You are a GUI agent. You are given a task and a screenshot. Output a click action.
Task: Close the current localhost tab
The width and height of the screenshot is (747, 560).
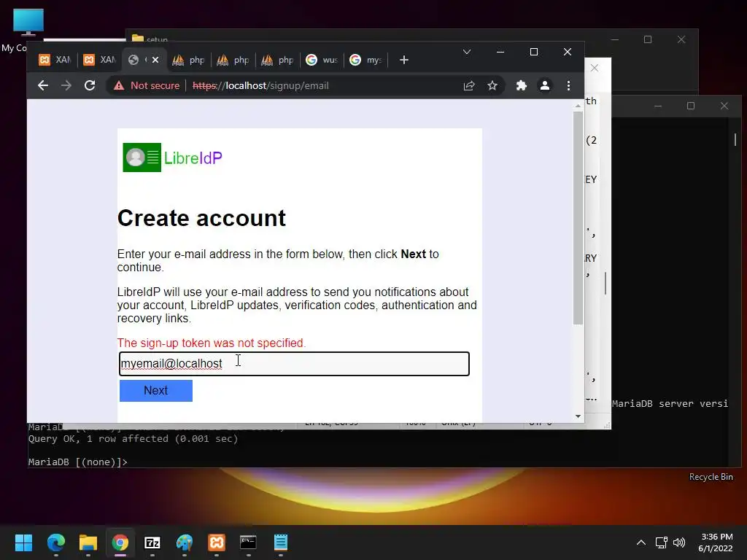(155, 60)
